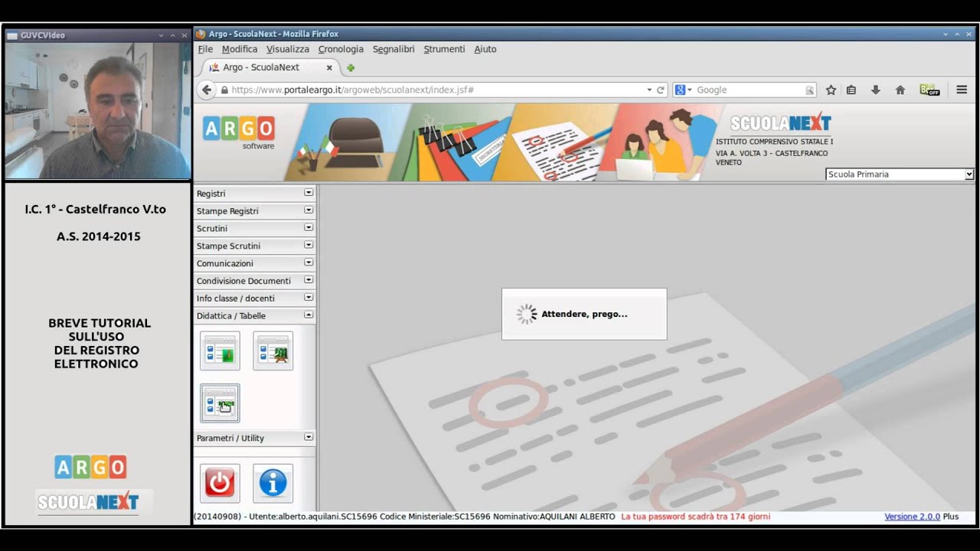Screen dimensions: 980x551
Task: Open the File menu
Action: [205, 49]
